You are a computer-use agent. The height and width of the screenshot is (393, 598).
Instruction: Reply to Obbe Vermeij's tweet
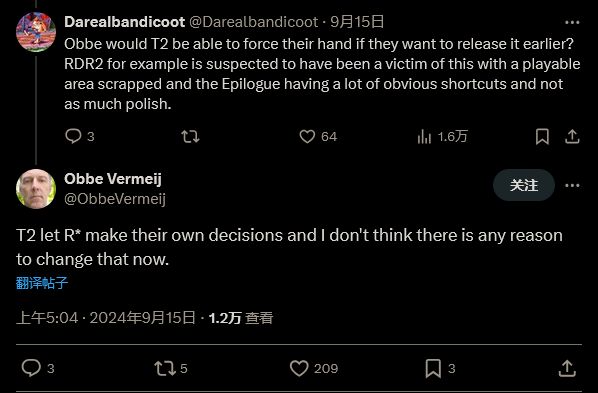31,368
